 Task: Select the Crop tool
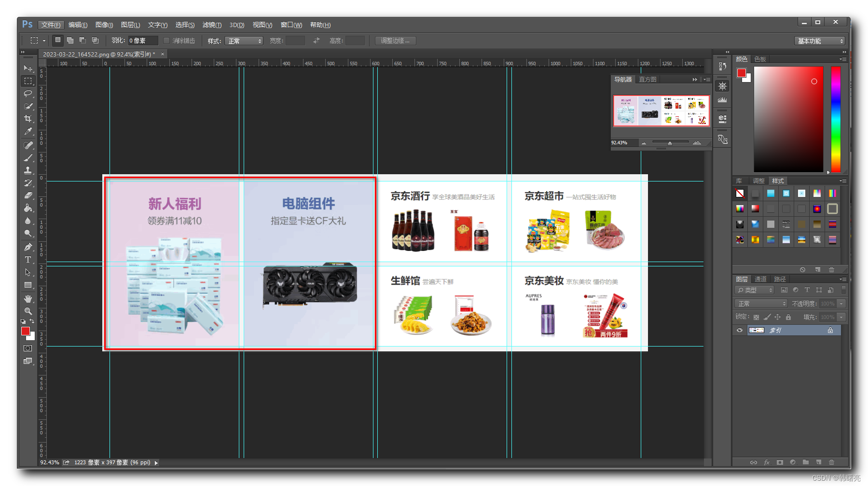pyautogui.click(x=28, y=119)
